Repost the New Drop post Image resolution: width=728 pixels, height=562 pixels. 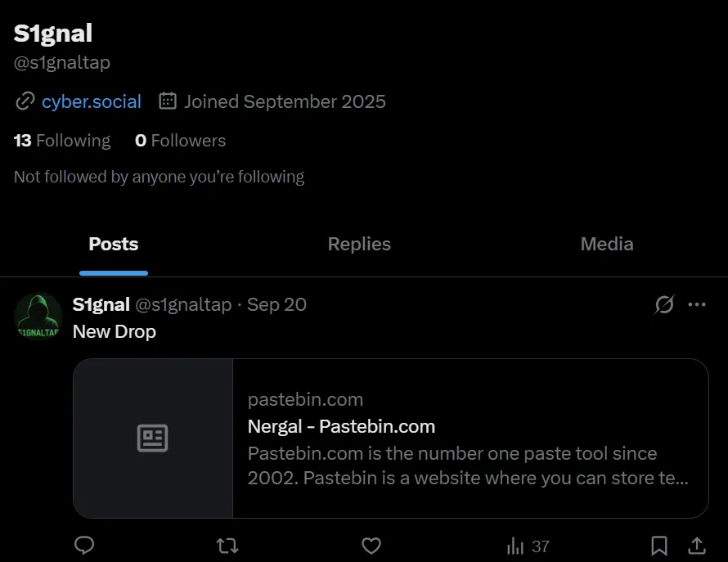[x=227, y=545]
